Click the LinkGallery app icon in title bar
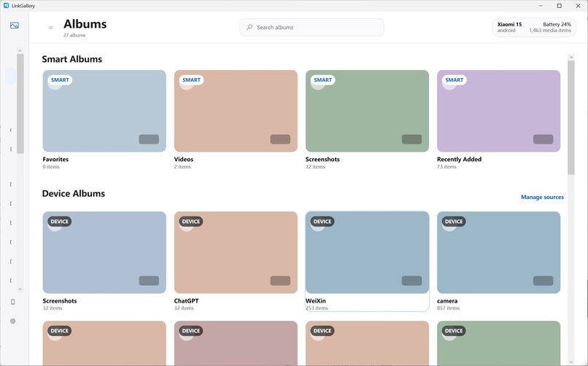The width and height of the screenshot is (588, 366). tap(6, 6)
